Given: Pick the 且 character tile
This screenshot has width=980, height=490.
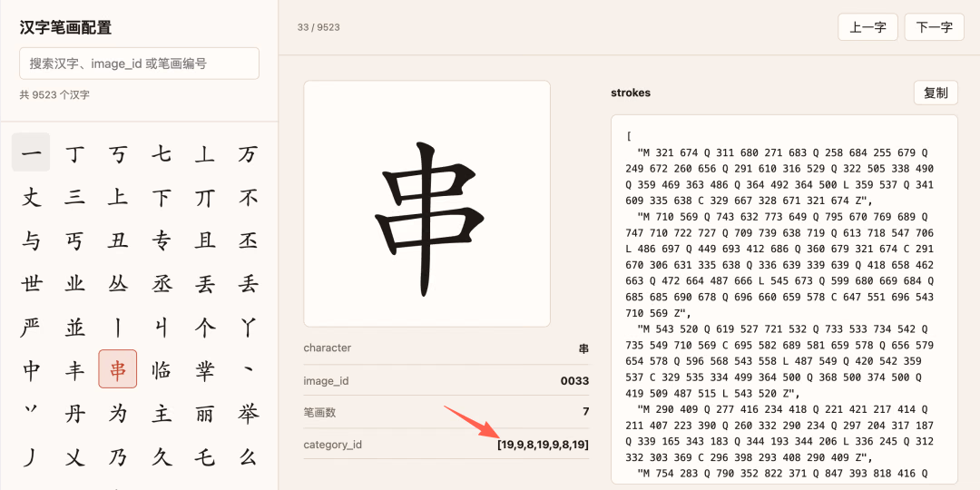Looking at the screenshot, I should 205,240.
